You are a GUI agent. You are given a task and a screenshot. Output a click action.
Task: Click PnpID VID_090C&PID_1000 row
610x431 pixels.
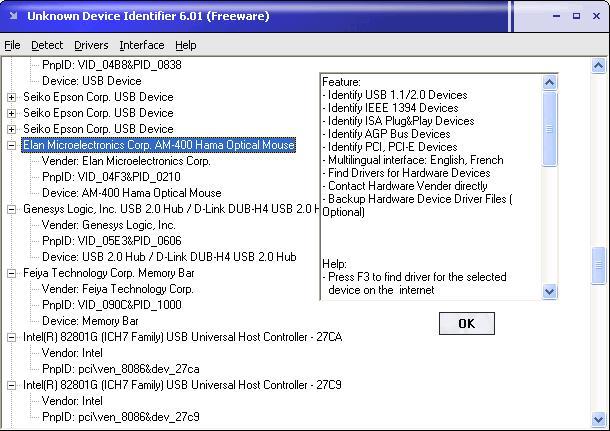pos(112,305)
